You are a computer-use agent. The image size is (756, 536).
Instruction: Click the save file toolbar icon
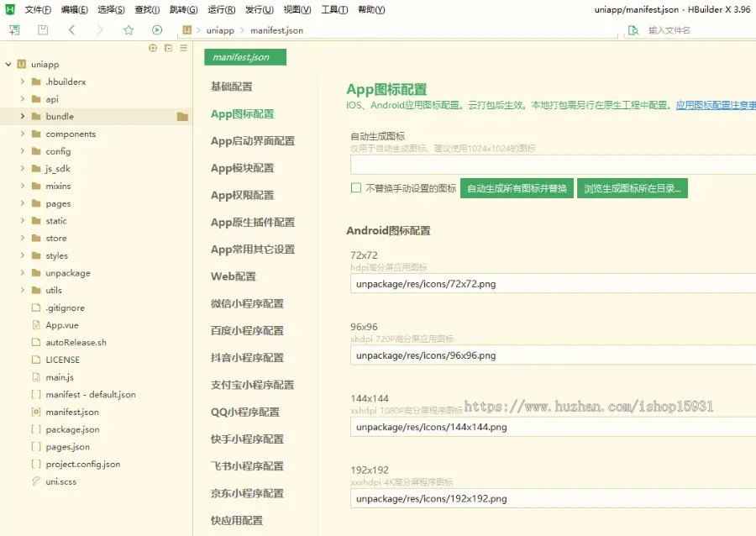(43, 30)
